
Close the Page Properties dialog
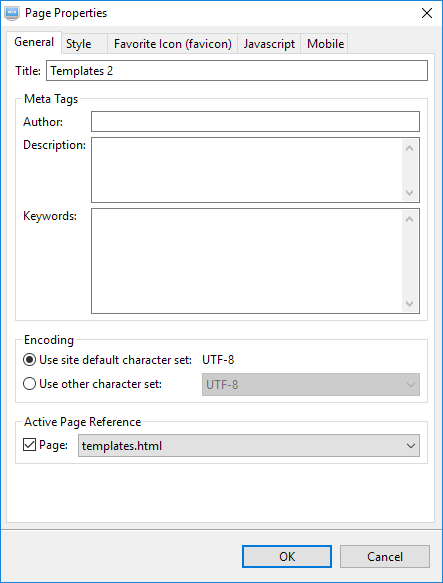427,13
